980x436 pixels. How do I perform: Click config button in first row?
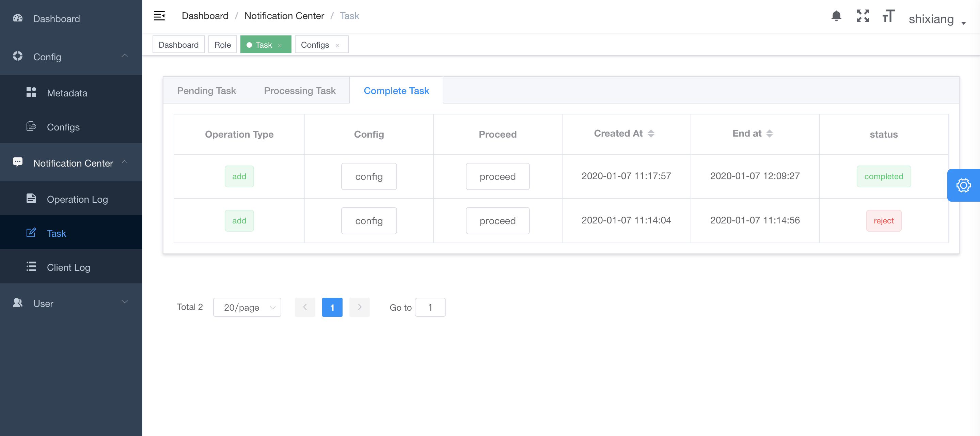[369, 176]
